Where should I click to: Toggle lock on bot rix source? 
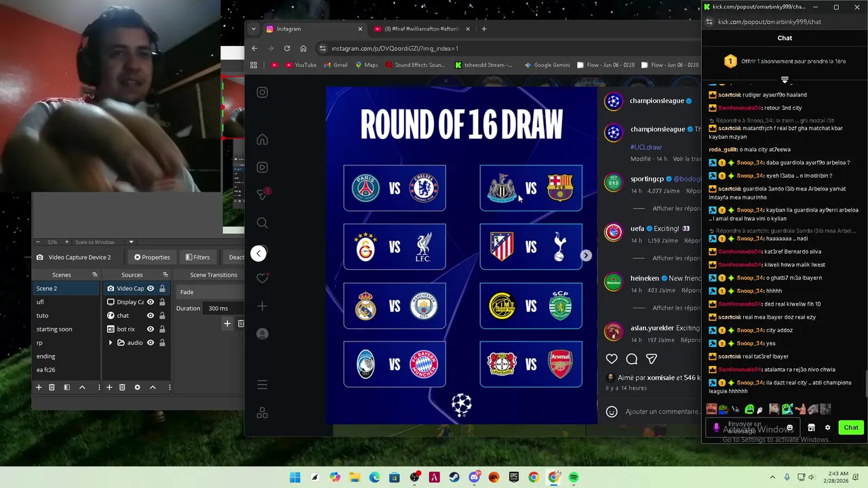tap(162, 329)
